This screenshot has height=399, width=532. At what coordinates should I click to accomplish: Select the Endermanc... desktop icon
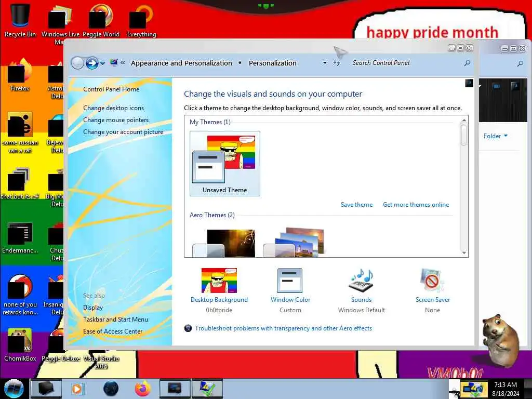[20, 237]
